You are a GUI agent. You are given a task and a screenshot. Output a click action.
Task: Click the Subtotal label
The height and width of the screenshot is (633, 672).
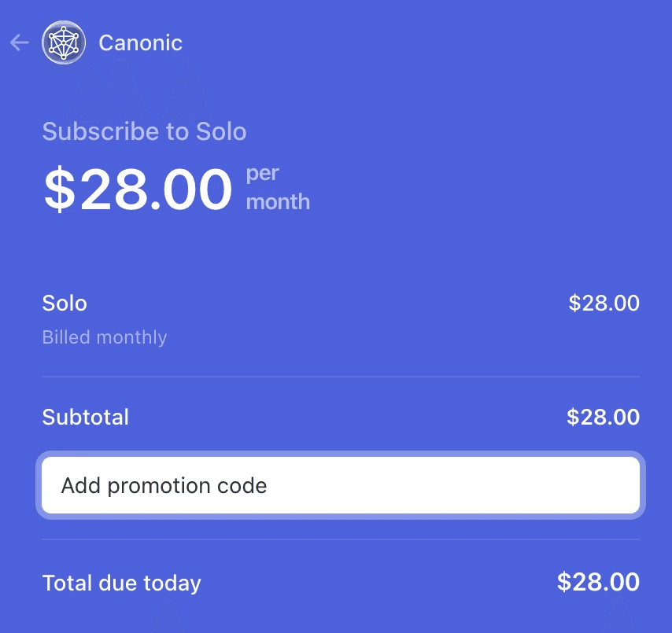pos(85,417)
